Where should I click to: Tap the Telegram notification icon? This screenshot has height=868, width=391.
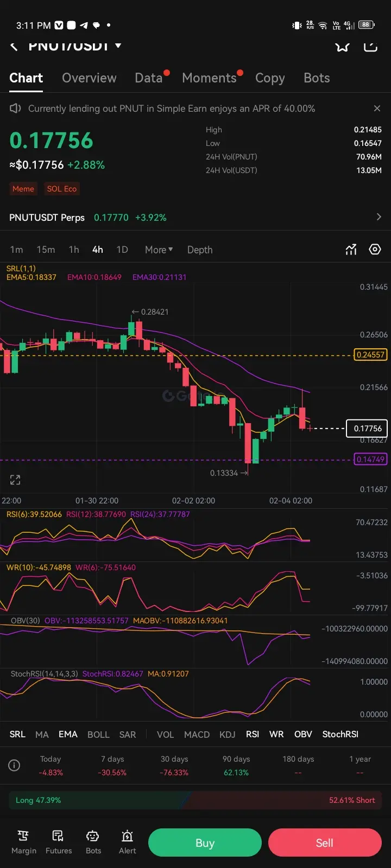[x=84, y=25]
